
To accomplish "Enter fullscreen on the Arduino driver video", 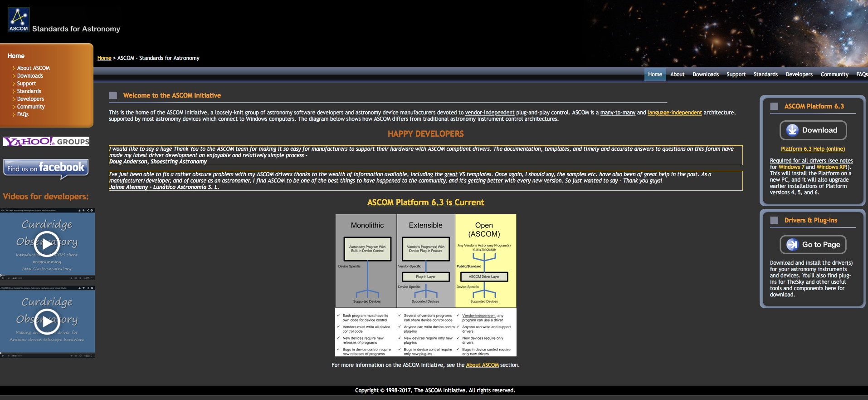I will tap(93, 356).
